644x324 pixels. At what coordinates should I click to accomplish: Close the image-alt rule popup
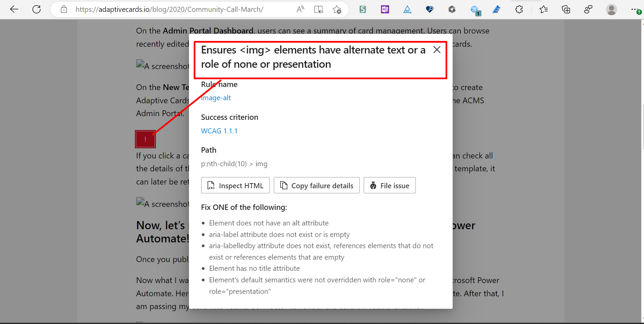(436, 49)
